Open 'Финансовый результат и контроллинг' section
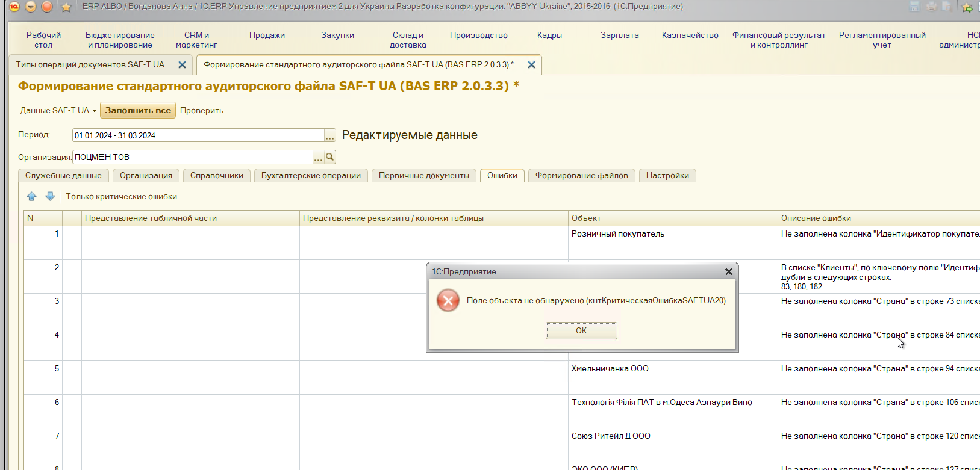 coord(779,40)
